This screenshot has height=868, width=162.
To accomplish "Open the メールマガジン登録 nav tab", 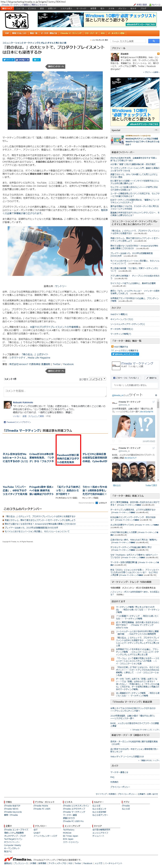I will pyautogui.click(x=117, y=33).
